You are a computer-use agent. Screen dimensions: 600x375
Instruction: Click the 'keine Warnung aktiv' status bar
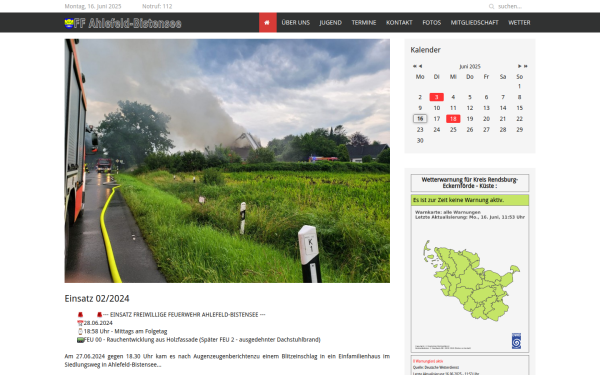click(470, 200)
